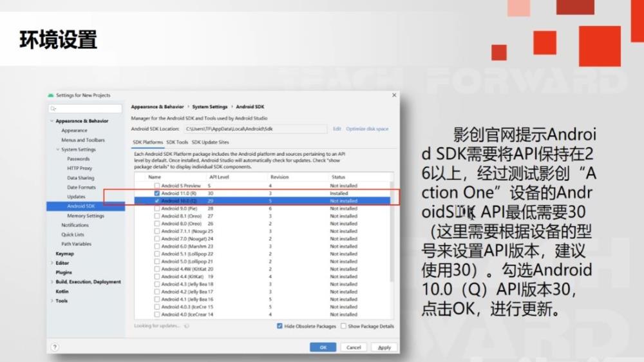The width and height of the screenshot is (644, 362).
Task: Click System Settings in the breadcrumb
Action: [210, 107]
